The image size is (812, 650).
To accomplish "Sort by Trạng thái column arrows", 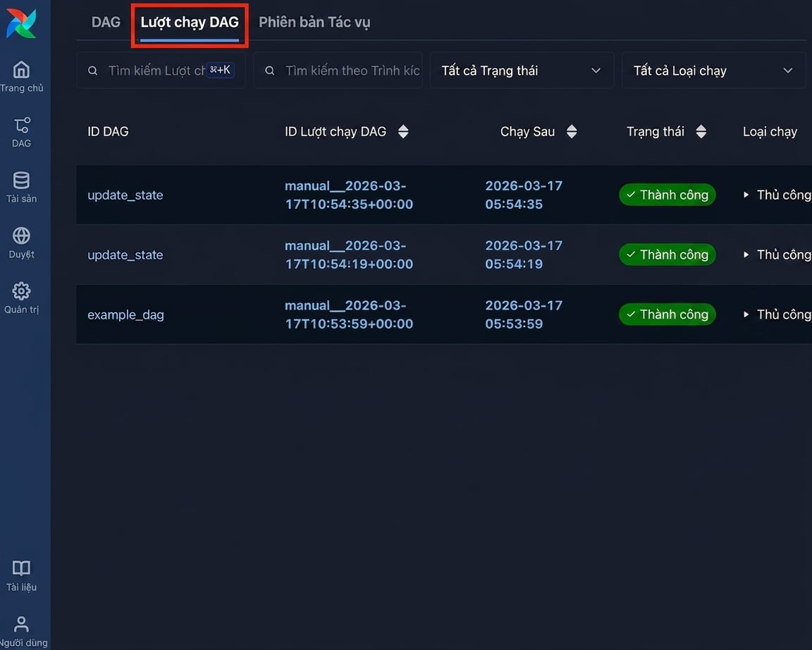I will [701, 132].
